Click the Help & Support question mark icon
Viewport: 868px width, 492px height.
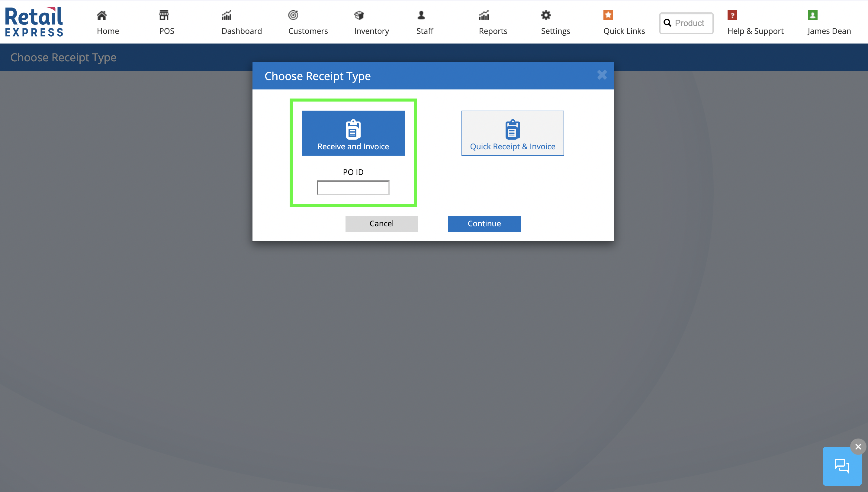point(732,15)
